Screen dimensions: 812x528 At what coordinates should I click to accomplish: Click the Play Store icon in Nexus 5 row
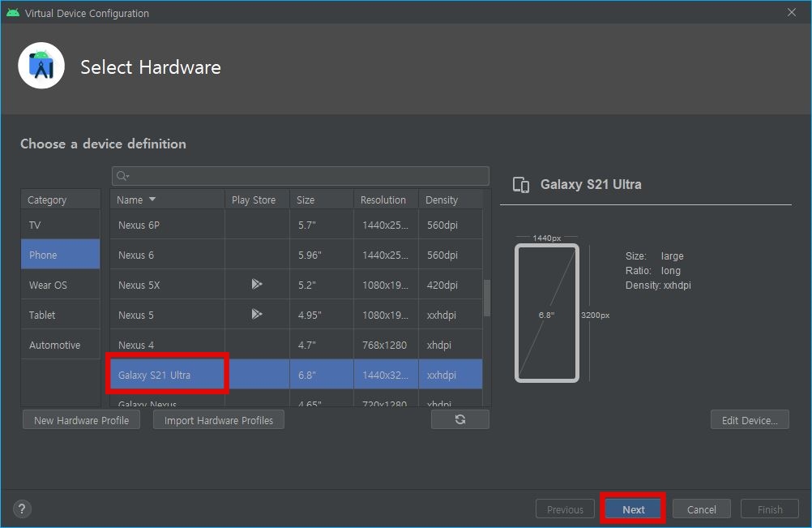click(x=257, y=314)
